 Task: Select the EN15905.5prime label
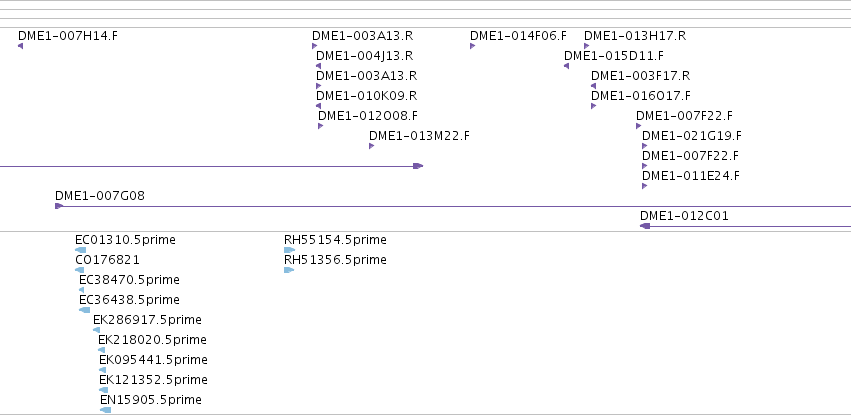[151, 400]
